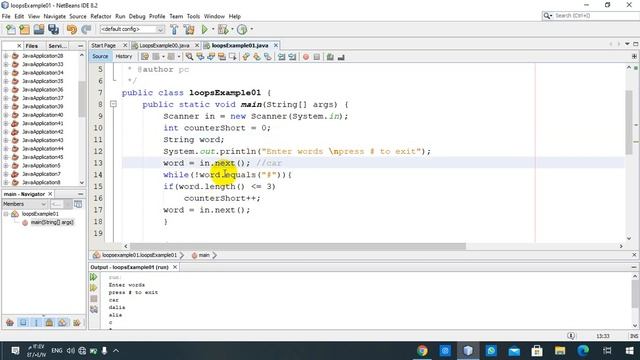The height and width of the screenshot is (360, 640).
Task: Open the Members dropdown in Navigator
Action: tap(25, 204)
